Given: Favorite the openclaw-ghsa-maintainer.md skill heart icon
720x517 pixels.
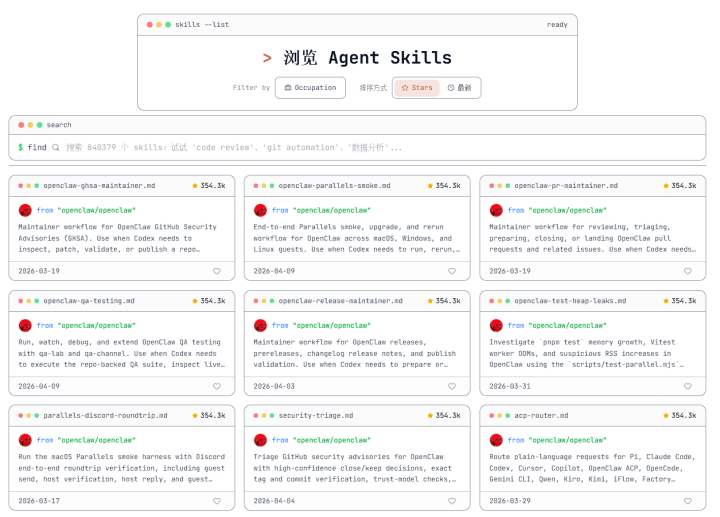Looking at the screenshot, I should (216, 271).
